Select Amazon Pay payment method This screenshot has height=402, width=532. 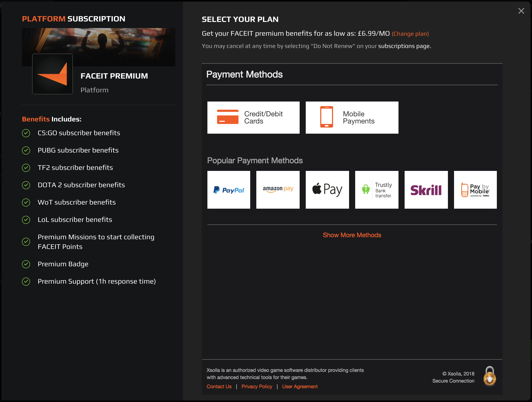click(278, 190)
